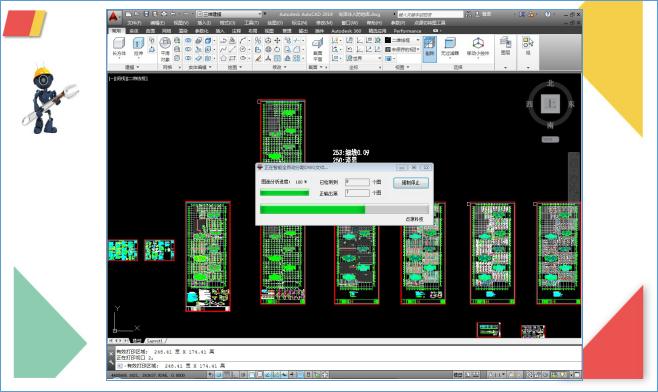The height and width of the screenshot is (392, 658).
Task: Switch to the Layout1 layout tab
Action: pyautogui.click(x=154, y=341)
